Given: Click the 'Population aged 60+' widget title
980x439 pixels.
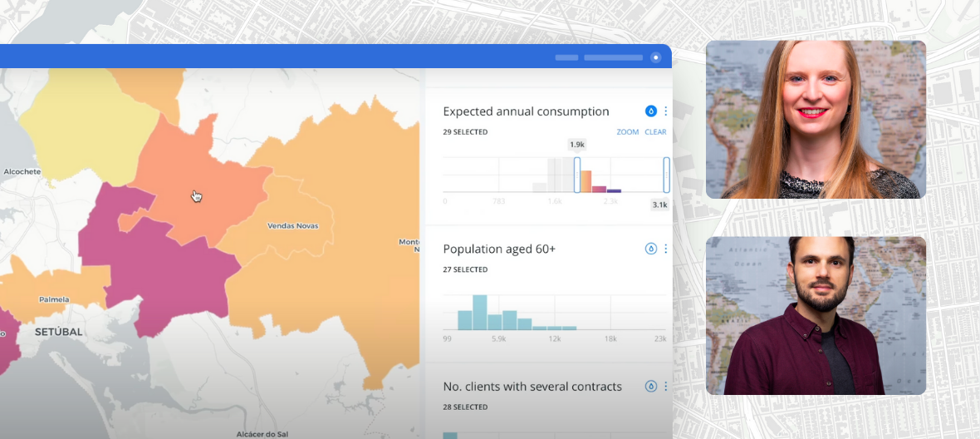Looking at the screenshot, I should 499,249.
